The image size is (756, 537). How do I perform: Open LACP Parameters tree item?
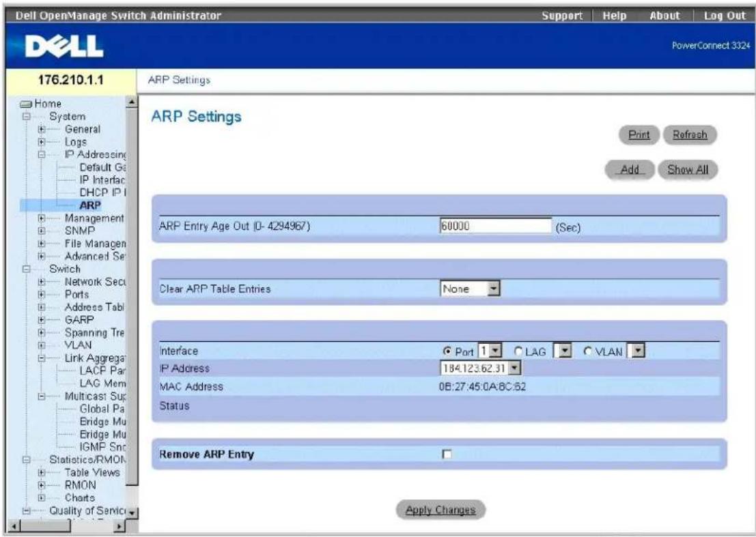[x=102, y=371]
